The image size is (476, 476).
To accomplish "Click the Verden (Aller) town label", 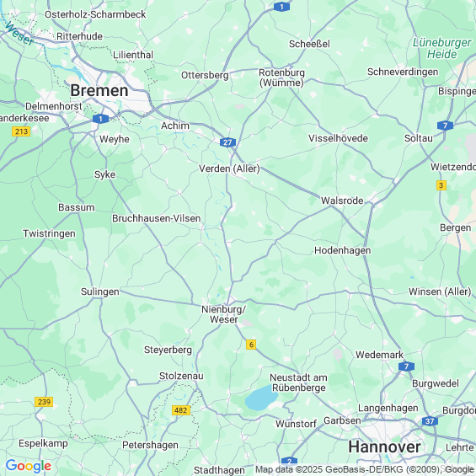I will pos(229,168).
